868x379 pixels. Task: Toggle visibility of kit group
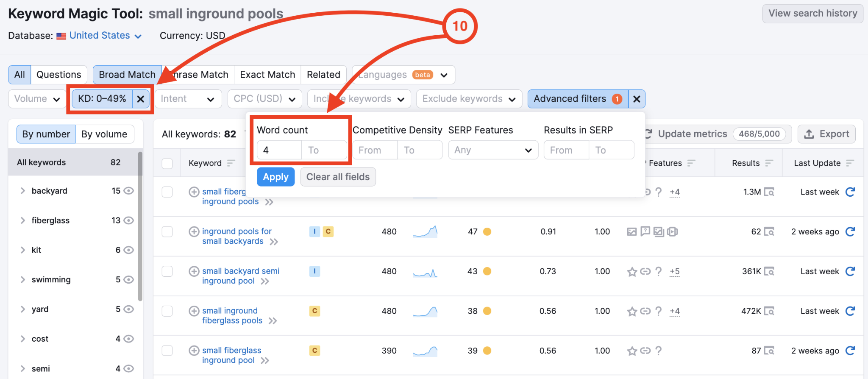tap(128, 250)
